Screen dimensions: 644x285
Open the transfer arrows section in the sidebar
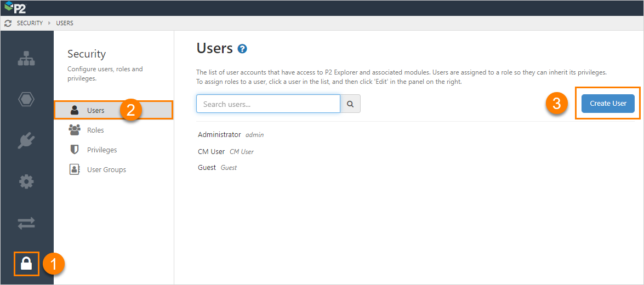(x=26, y=223)
